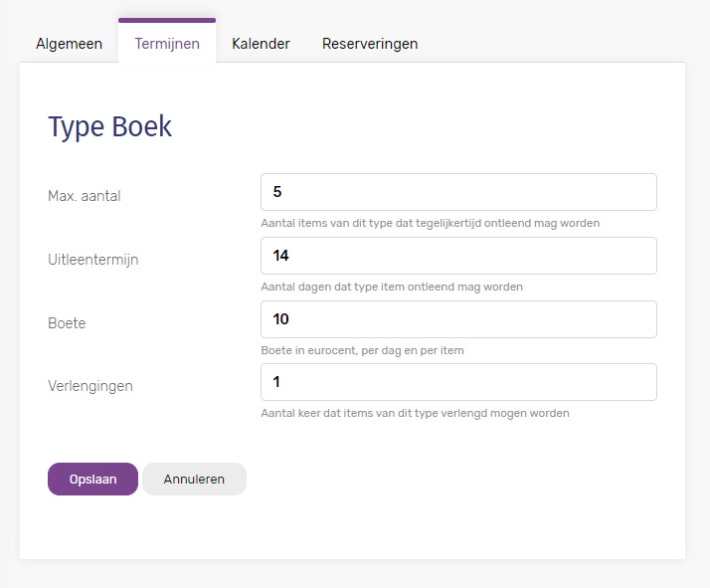Focus the Uitleentermijn field showing 14
The height and width of the screenshot is (588, 710).
[458, 256]
